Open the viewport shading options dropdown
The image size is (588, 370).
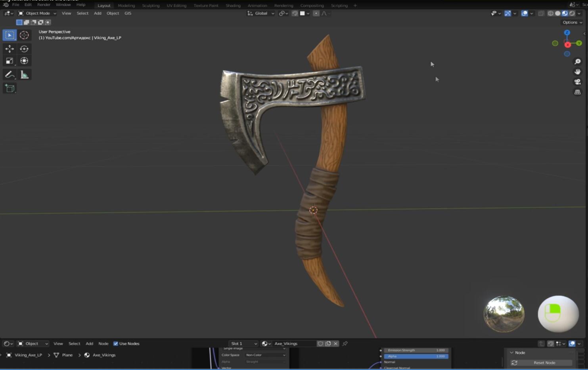click(x=579, y=13)
